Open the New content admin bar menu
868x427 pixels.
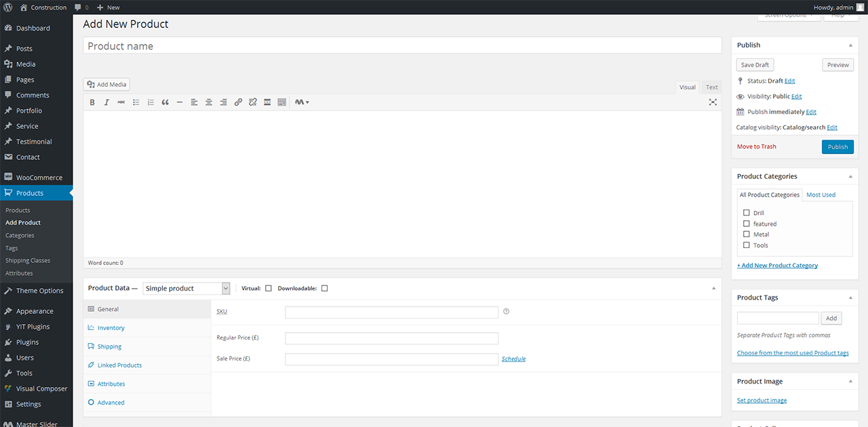[108, 7]
